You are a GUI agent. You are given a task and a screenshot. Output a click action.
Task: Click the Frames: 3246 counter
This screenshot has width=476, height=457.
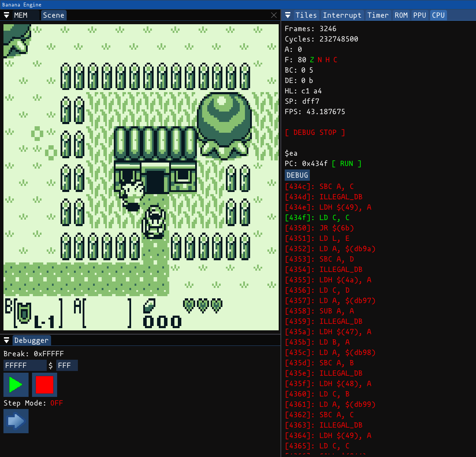point(310,29)
